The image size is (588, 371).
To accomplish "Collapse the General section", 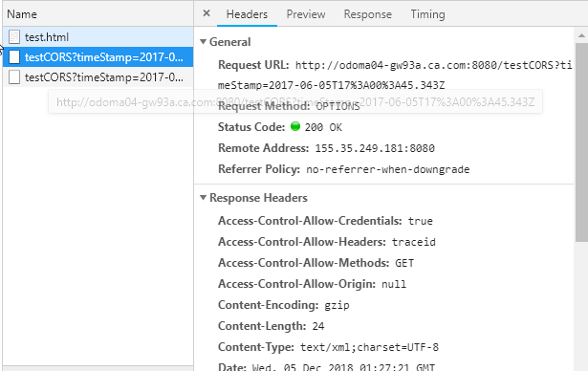I will (204, 42).
